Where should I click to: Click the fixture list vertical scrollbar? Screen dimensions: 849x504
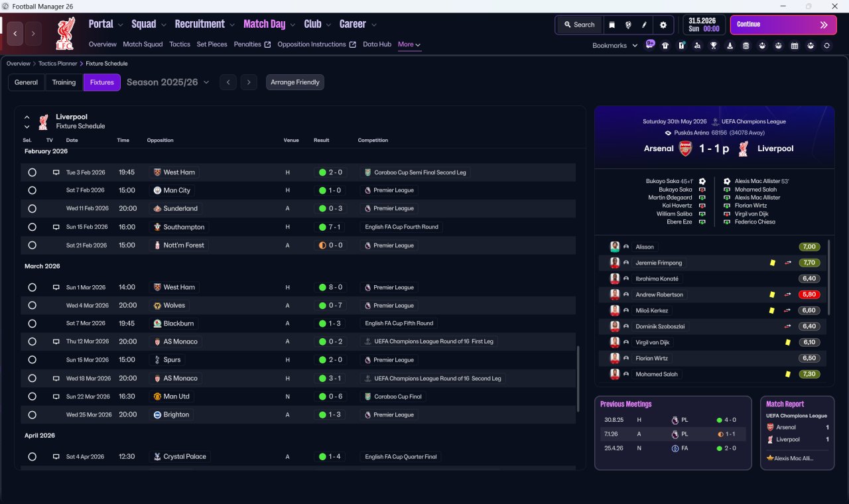[x=579, y=385]
